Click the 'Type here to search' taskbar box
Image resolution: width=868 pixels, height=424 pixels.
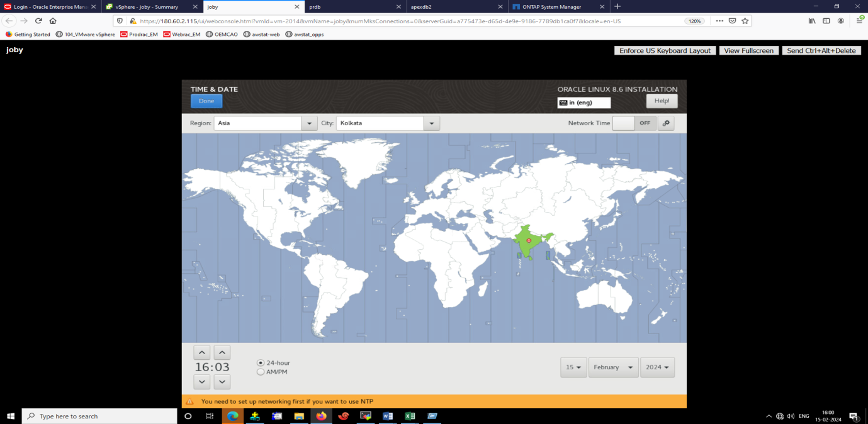pyautogui.click(x=99, y=416)
